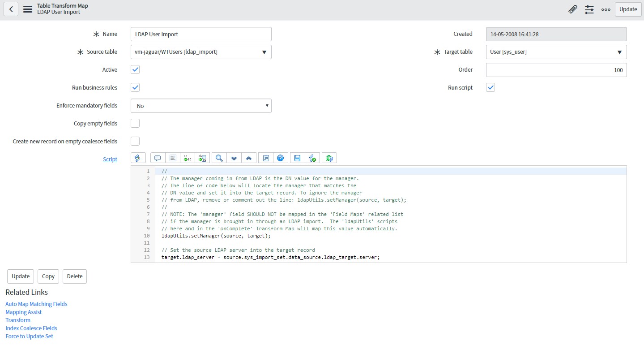Open Enforce mandatory fields dropdown
The width and height of the screenshot is (644, 345).
pyautogui.click(x=201, y=106)
